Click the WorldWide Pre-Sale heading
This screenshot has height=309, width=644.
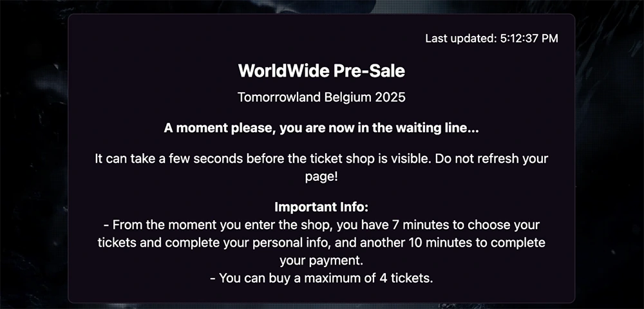pos(321,70)
